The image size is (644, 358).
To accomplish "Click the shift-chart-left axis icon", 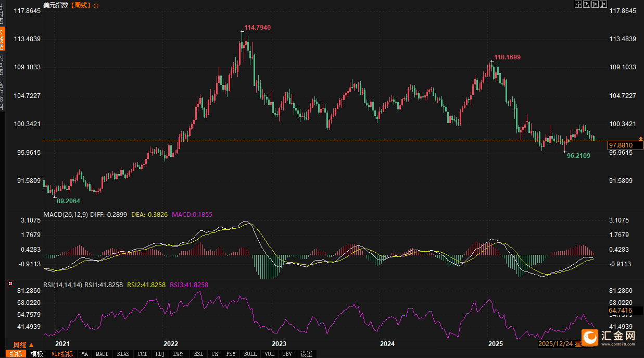I will [587, 4].
